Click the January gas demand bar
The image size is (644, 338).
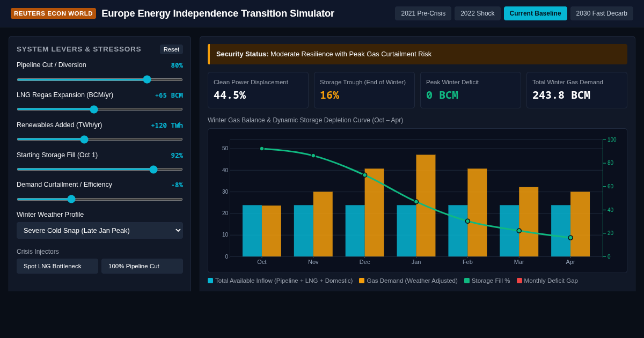click(x=426, y=206)
